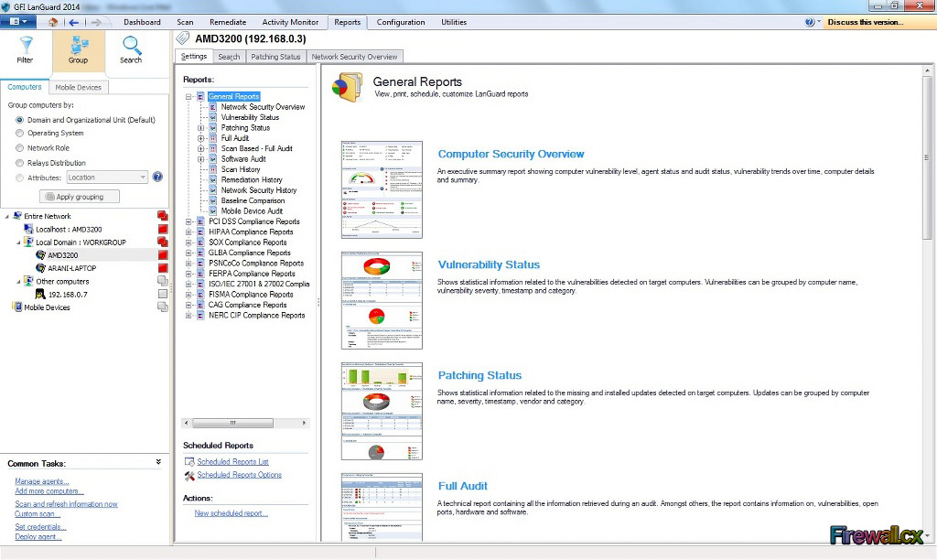This screenshot has width=937, height=560.
Task: Open the Dashboard menu
Action: 142,22
